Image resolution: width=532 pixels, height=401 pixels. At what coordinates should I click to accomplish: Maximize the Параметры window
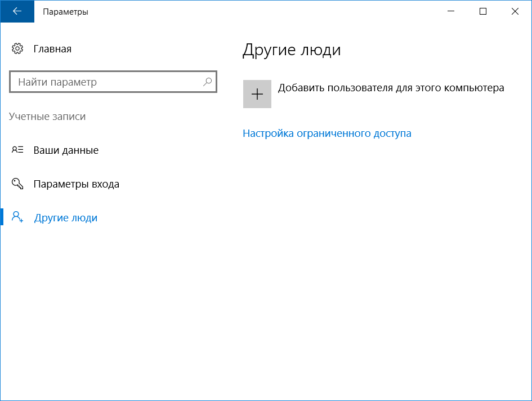(483, 11)
